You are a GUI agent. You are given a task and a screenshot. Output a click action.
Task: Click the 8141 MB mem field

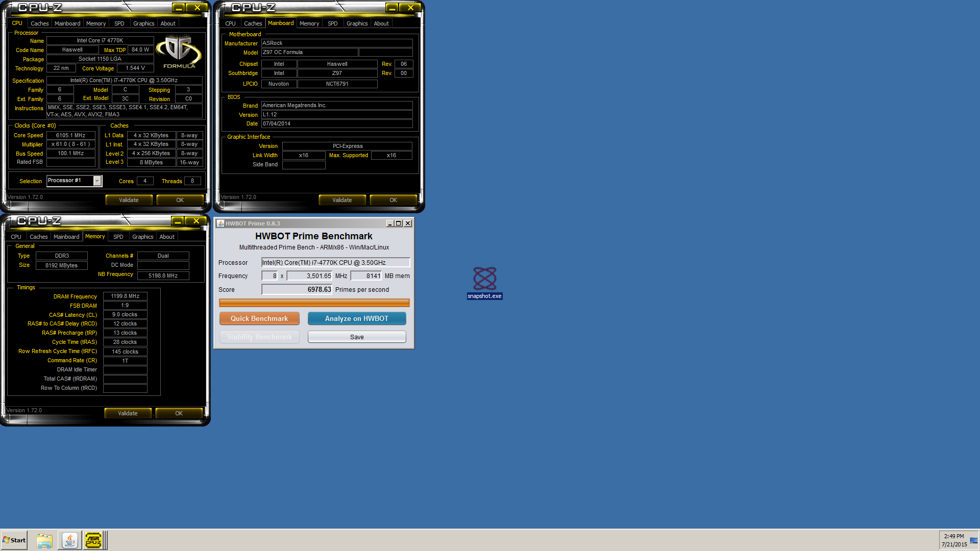click(366, 275)
